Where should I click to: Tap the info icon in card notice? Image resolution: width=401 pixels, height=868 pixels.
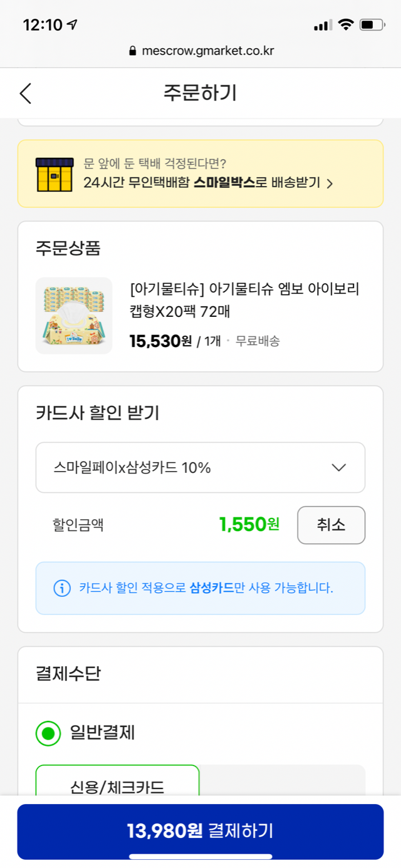(62, 588)
